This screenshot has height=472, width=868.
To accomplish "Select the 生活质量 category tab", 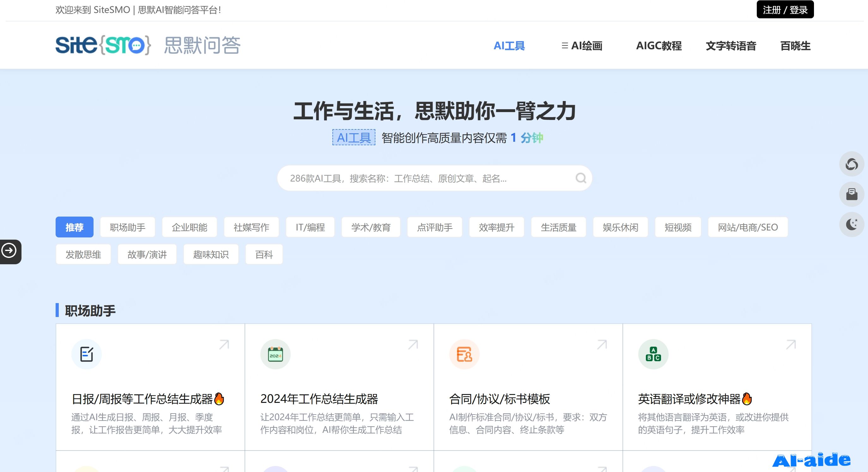I will (559, 227).
